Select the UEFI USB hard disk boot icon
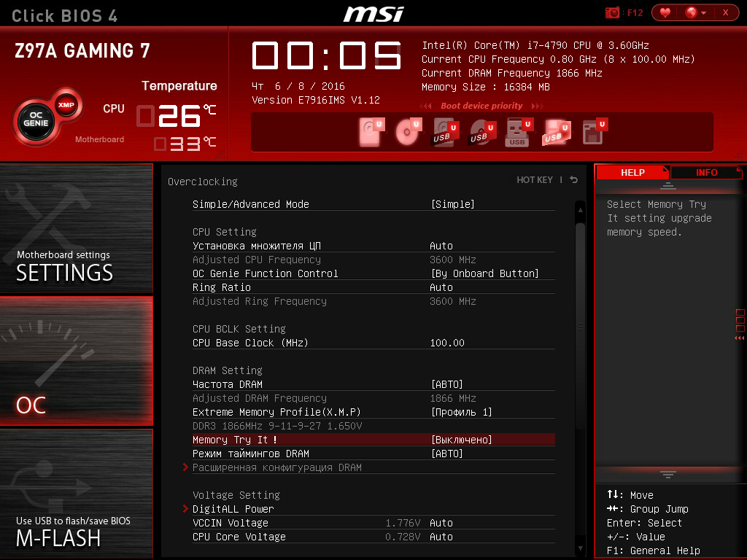 [445, 132]
